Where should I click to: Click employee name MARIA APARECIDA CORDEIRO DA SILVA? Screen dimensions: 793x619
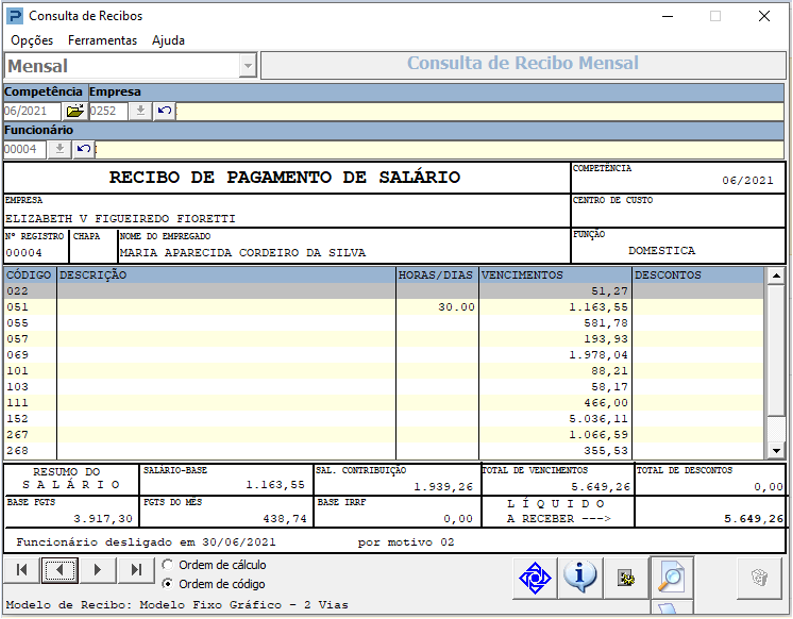(243, 253)
